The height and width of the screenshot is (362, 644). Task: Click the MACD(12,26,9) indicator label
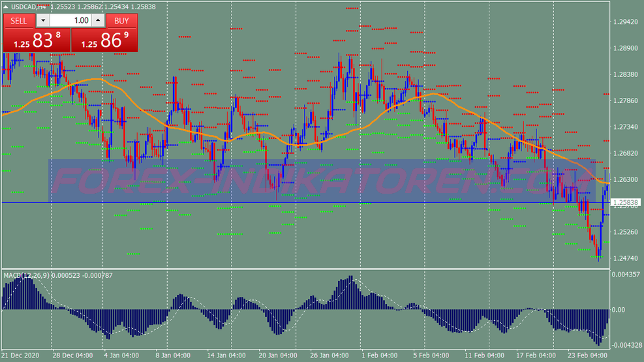[27, 275]
